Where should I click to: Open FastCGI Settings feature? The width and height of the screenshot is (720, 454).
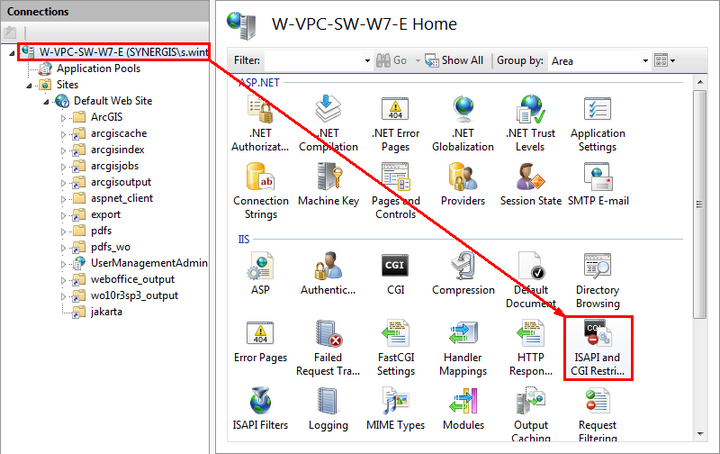pyautogui.click(x=395, y=348)
